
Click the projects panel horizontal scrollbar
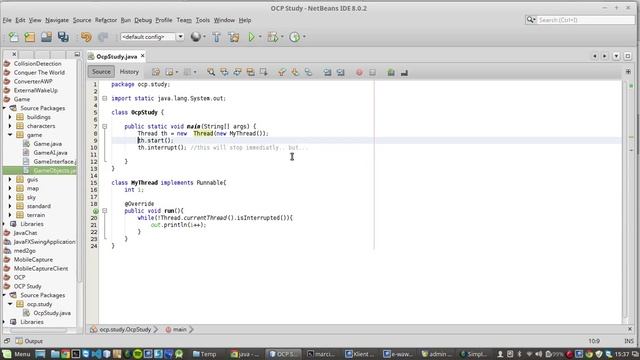pyautogui.click(x=39, y=330)
